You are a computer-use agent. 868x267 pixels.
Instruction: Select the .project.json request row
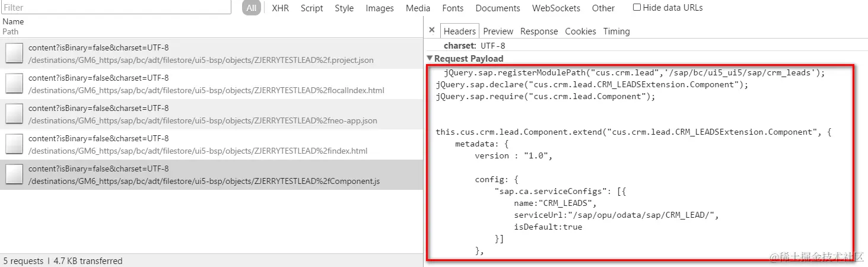(212, 54)
